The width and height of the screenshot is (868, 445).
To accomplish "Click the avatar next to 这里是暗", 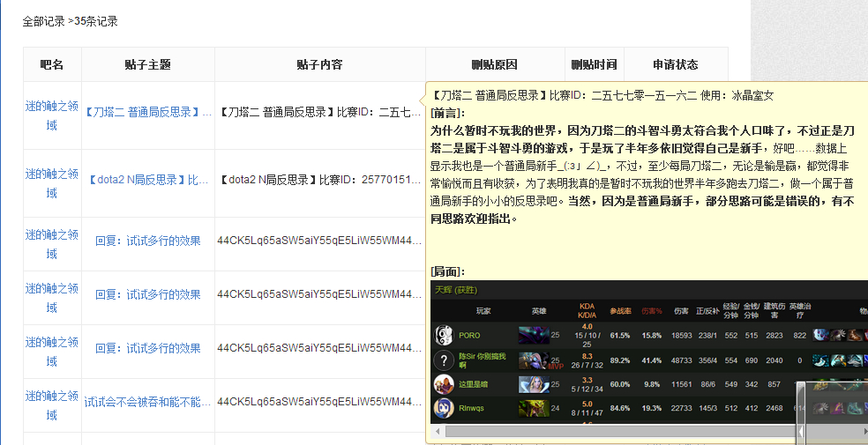I will pos(444,384).
